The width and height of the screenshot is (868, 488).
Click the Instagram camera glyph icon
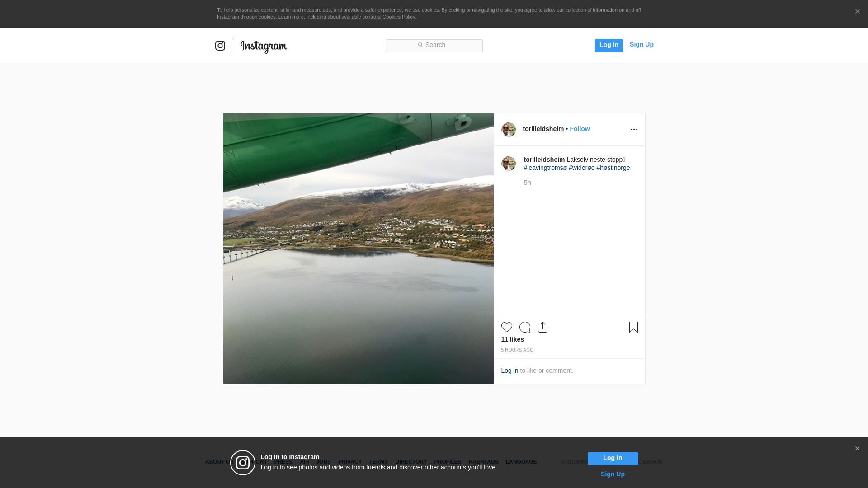220,46
